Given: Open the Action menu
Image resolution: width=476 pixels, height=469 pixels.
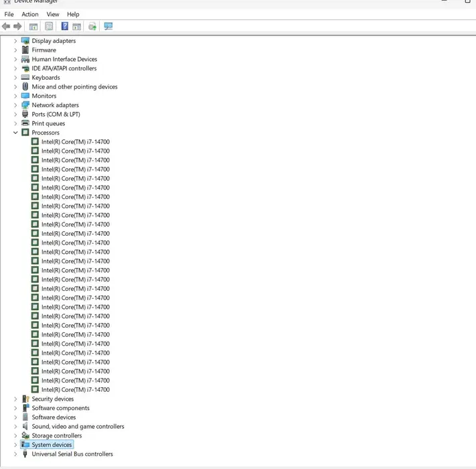Looking at the screenshot, I should (29, 14).
